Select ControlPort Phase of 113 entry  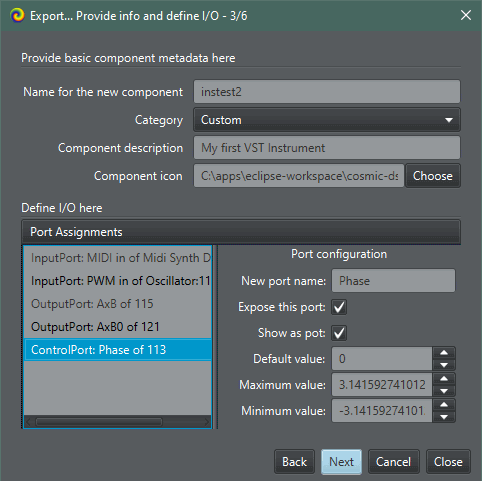118,350
